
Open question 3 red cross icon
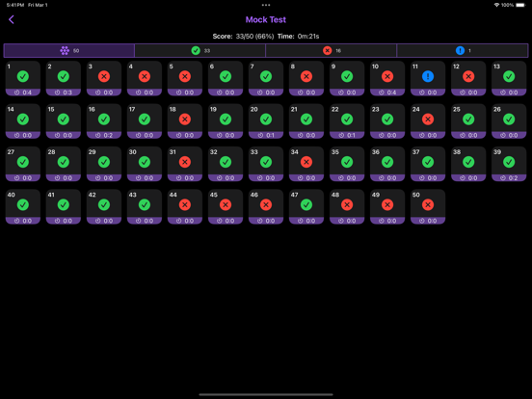click(104, 76)
